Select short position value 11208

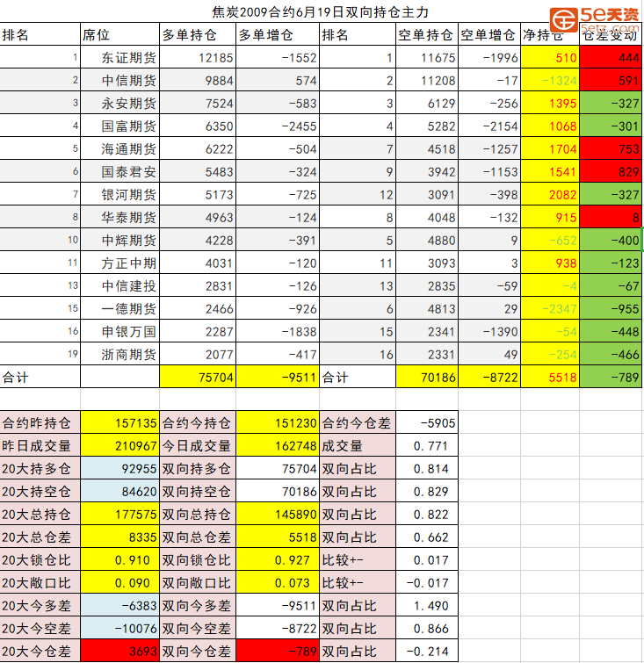(x=427, y=80)
